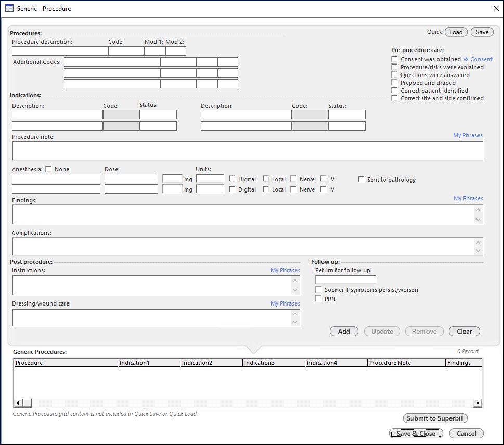Select the Indication2 column header

211,363
